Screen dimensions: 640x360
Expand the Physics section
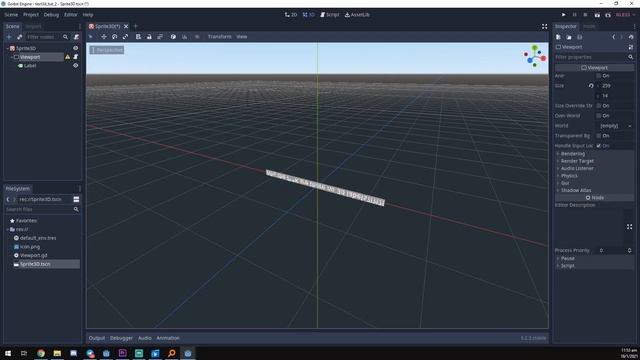point(594,176)
